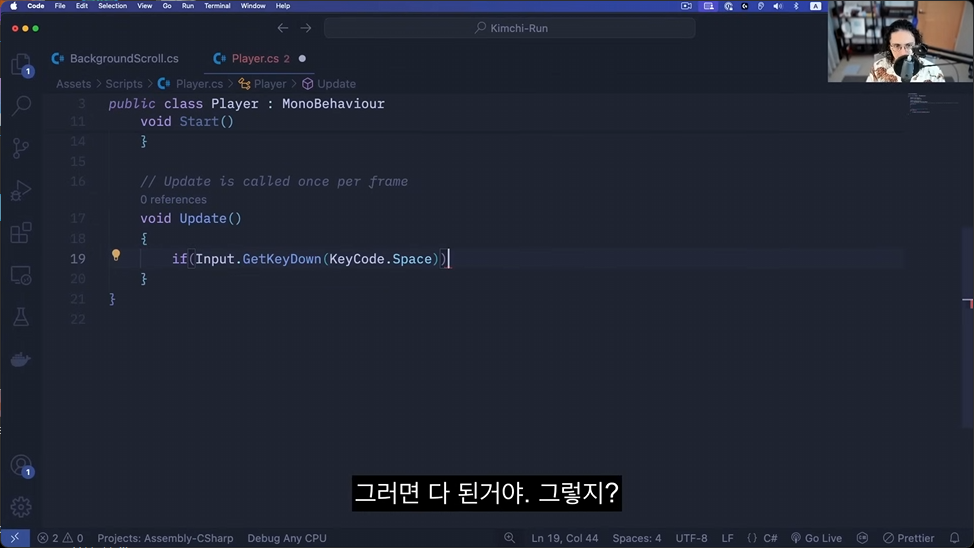Image resolution: width=974 pixels, height=548 pixels.
Task: Click the Assets breadcrumb
Action: click(x=73, y=84)
